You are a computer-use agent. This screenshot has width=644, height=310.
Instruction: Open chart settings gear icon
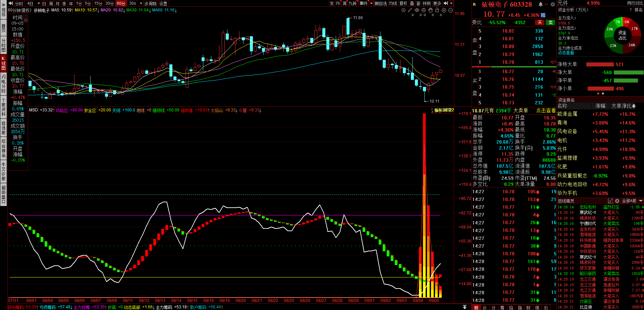tap(404, 10)
